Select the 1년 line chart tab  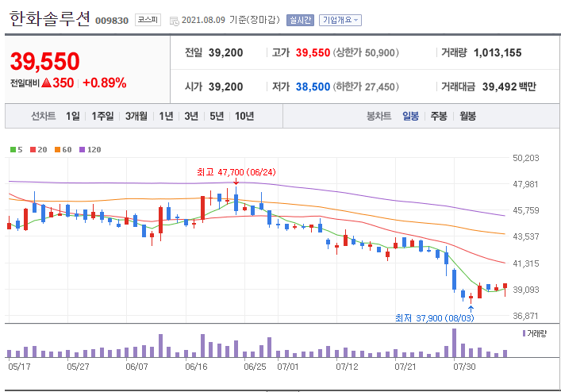166,116
